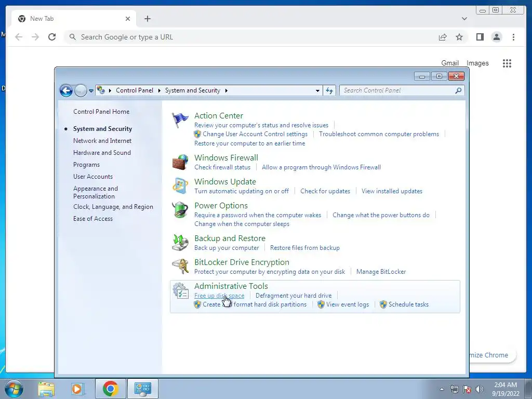Click Restore files from backup link
Viewport: 532px width, 399px height.
pyautogui.click(x=304, y=248)
